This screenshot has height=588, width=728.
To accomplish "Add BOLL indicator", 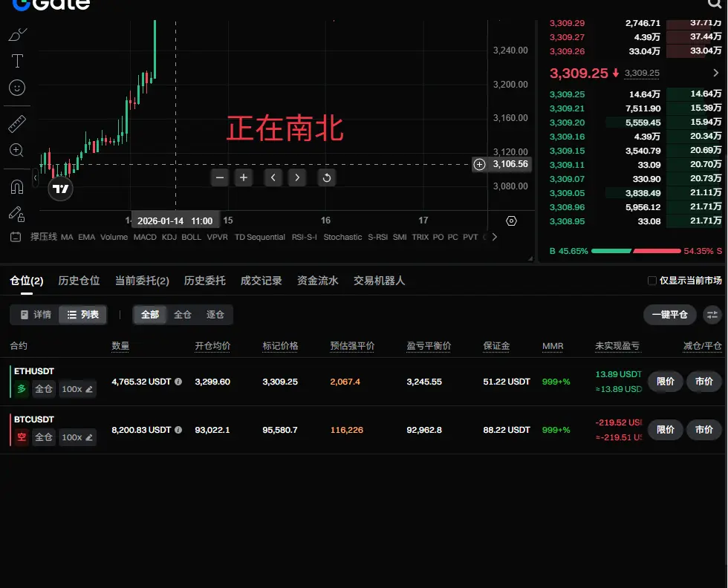I will [192, 237].
